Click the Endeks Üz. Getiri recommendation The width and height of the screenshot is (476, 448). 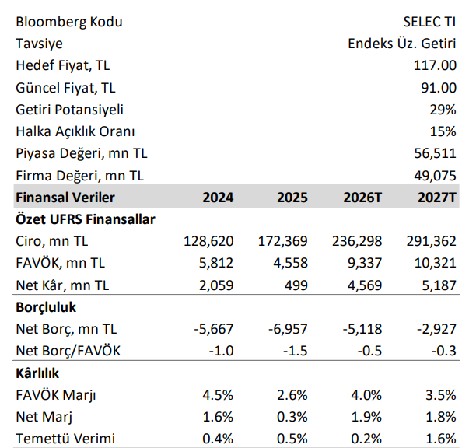tap(401, 44)
